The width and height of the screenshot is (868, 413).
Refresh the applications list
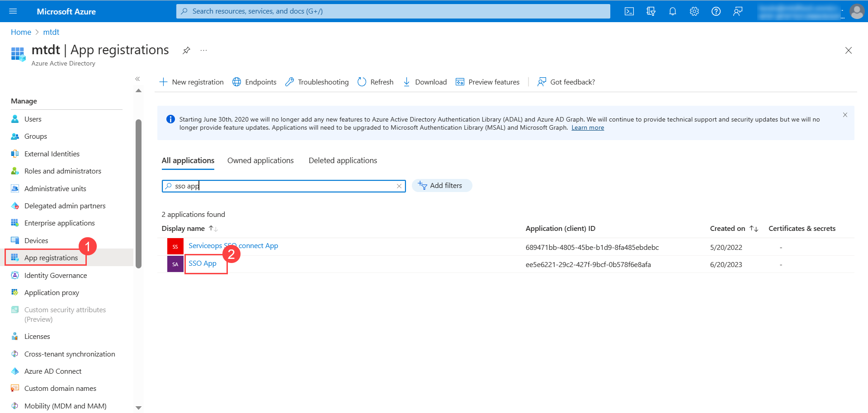375,82
